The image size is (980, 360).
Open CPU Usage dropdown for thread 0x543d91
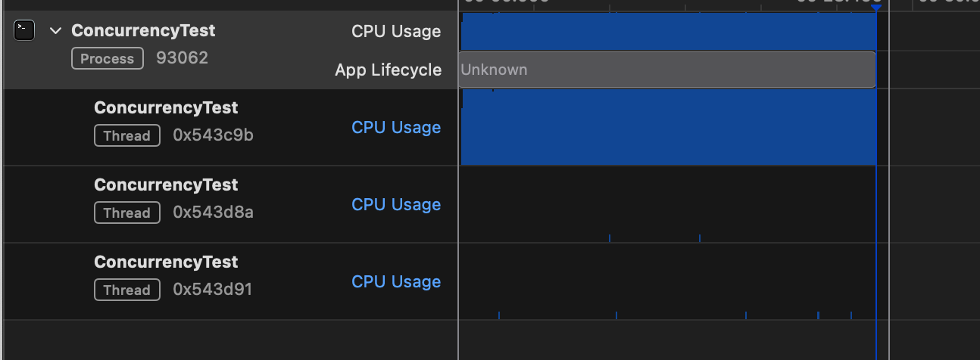click(x=396, y=281)
